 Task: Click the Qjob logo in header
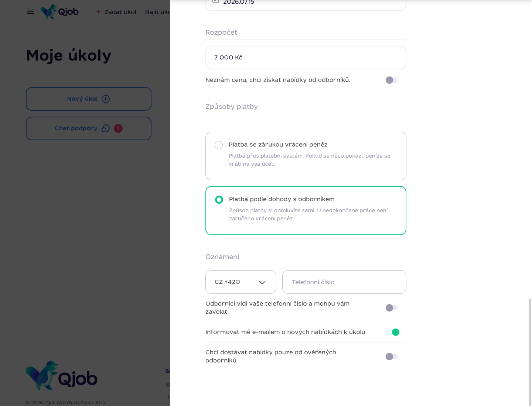60,12
